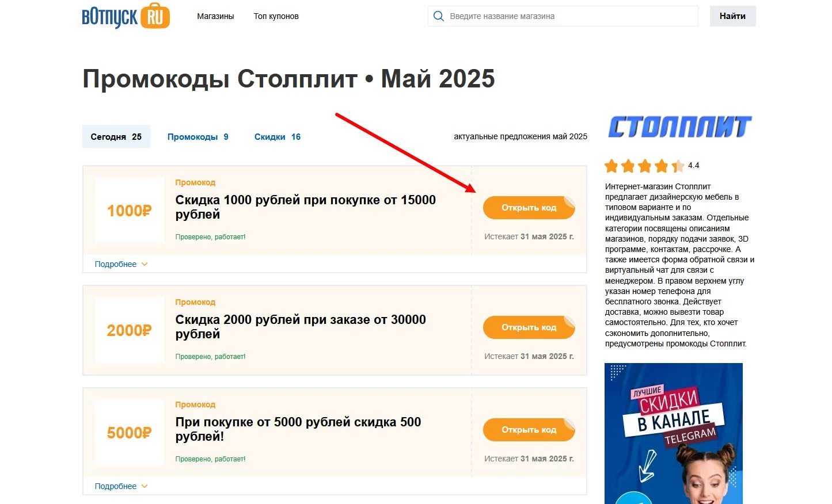
Task: Open code for the 1000 rubles discount
Action: coord(529,207)
